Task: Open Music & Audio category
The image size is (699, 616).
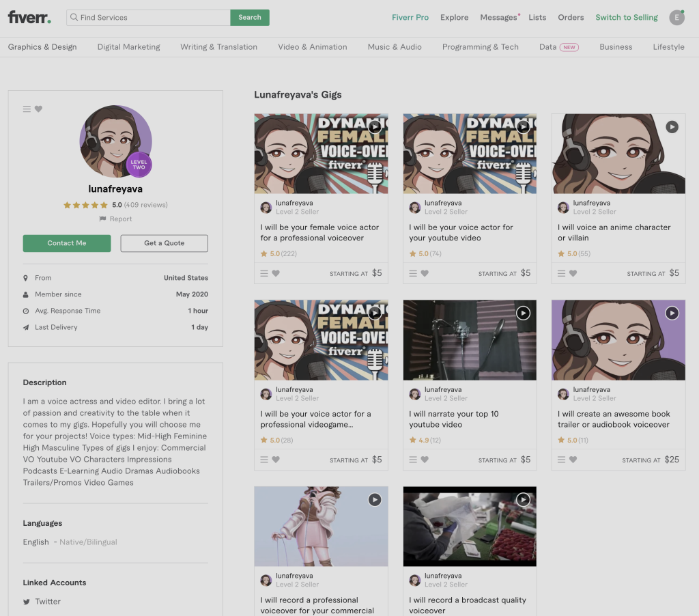Action: click(x=395, y=47)
